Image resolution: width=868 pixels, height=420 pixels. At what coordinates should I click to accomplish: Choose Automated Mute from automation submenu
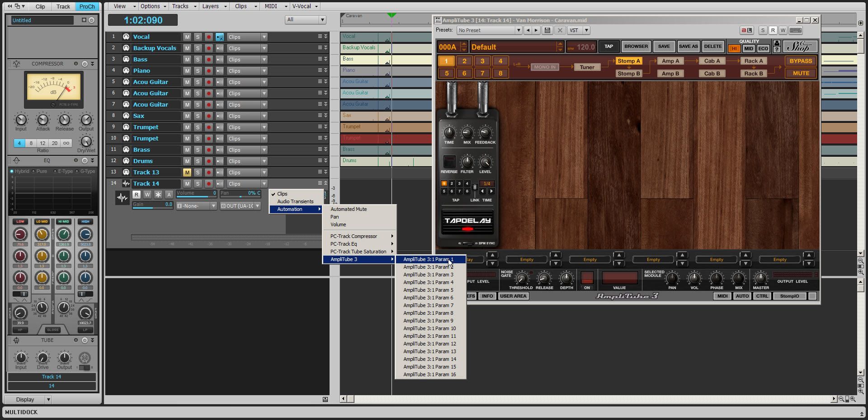tap(349, 209)
